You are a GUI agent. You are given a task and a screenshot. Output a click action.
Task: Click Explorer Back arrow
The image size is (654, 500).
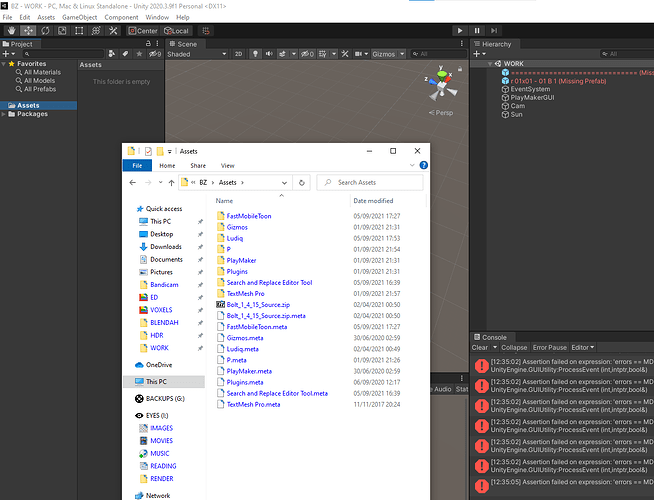[x=133, y=183]
